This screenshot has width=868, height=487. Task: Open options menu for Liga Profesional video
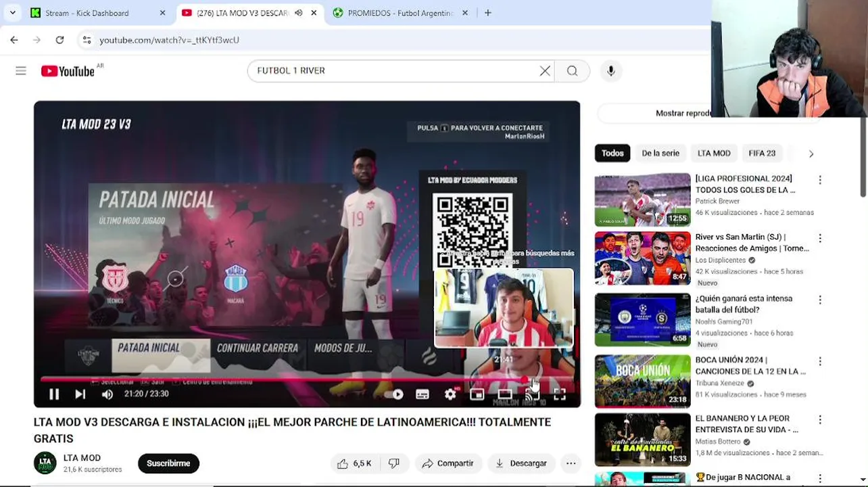pyautogui.click(x=820, y=180)
